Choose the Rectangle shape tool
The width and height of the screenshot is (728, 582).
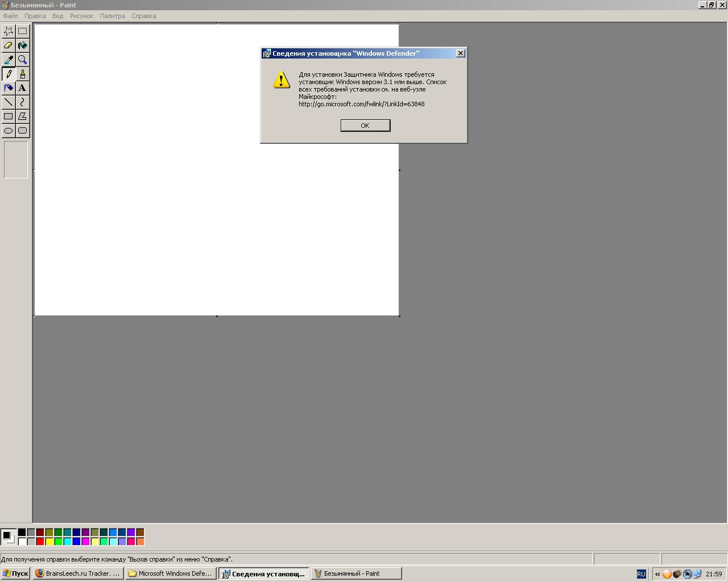9,117
